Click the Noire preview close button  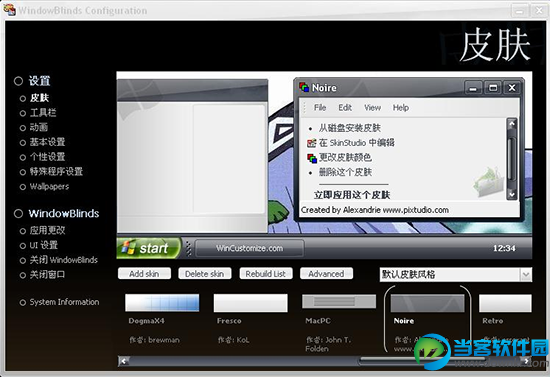(x=512, y=87)
